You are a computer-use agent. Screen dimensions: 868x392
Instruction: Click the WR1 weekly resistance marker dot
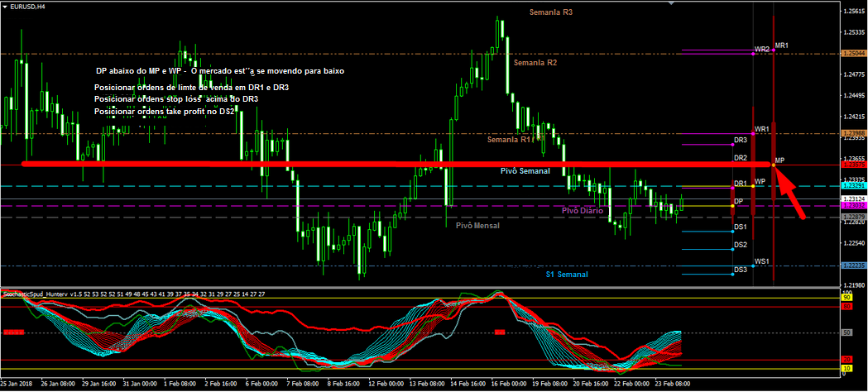[x=753, y=134]
